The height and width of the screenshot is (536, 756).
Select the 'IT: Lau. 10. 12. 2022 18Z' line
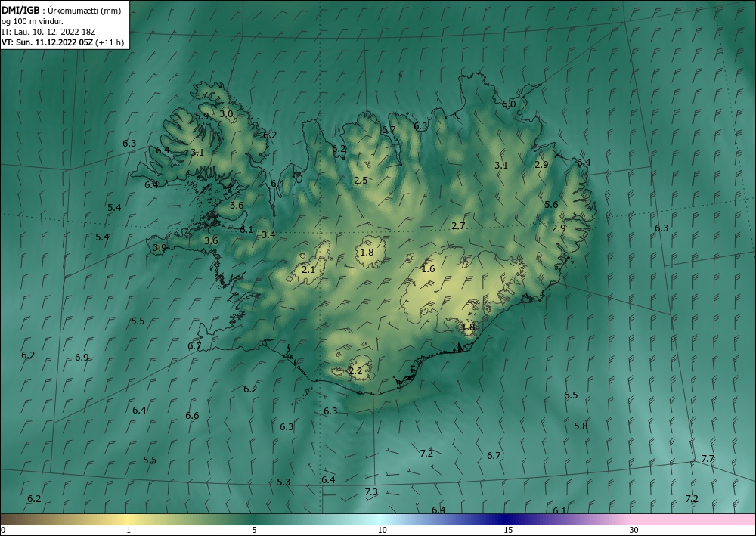click(48, 32)
